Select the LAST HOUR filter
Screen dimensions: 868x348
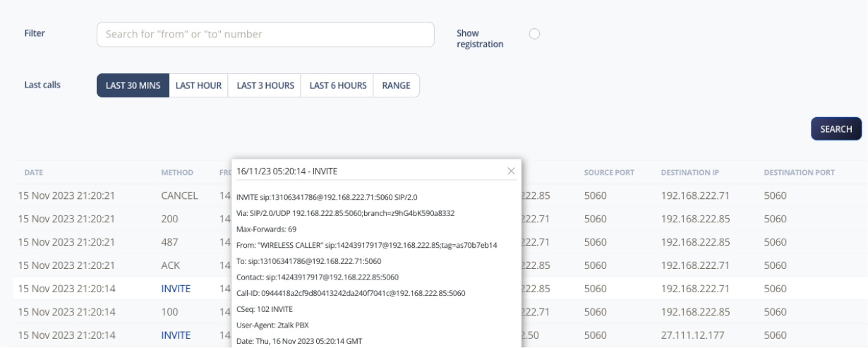199,85
